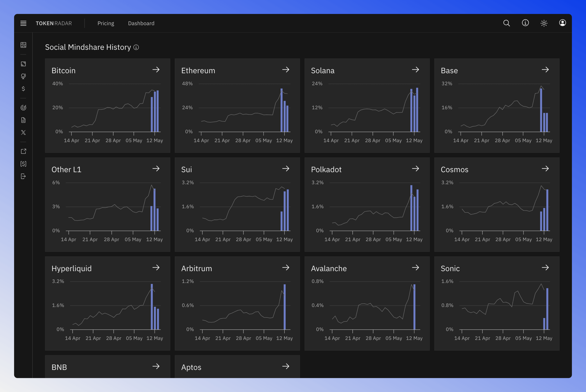586x392 pixels.
Task: Click the Cosmos card title
Action: coord(455,170)
